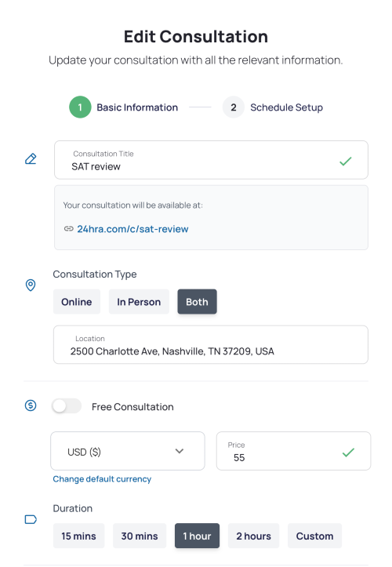
Task: Click the chevron arrow of currency selector
Action: 180,451
